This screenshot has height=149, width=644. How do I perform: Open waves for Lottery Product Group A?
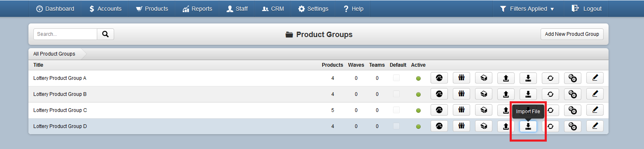click(x=439, y=78)
